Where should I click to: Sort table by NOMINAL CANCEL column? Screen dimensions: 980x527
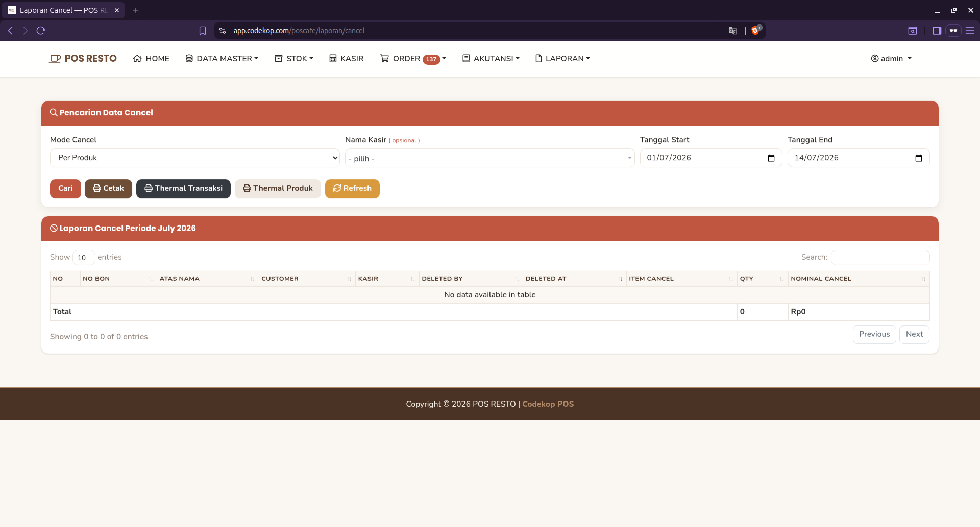[x=859, y=279]
